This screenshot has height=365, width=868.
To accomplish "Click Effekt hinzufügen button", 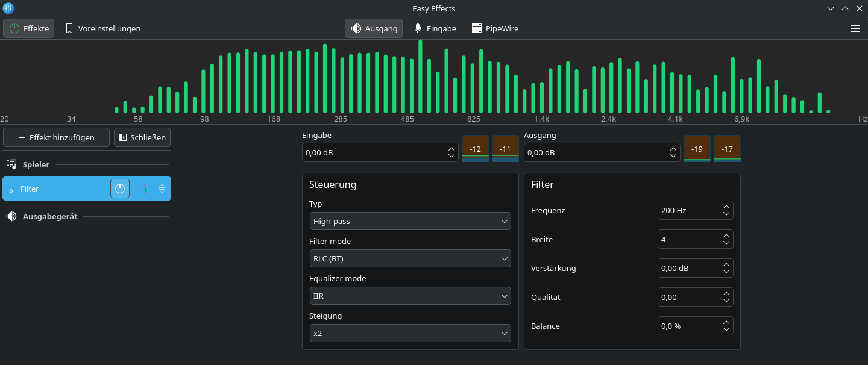I will click(x=56, y=137).
